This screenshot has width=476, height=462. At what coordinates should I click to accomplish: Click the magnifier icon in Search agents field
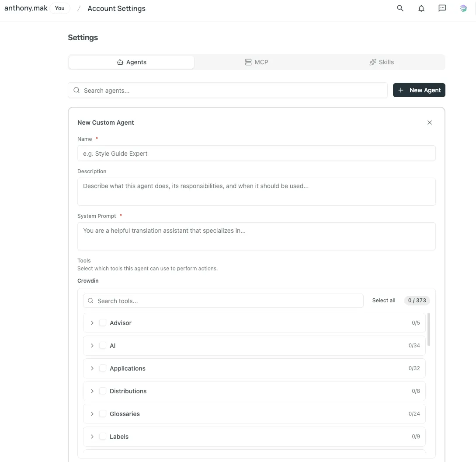tap(76, 90)
